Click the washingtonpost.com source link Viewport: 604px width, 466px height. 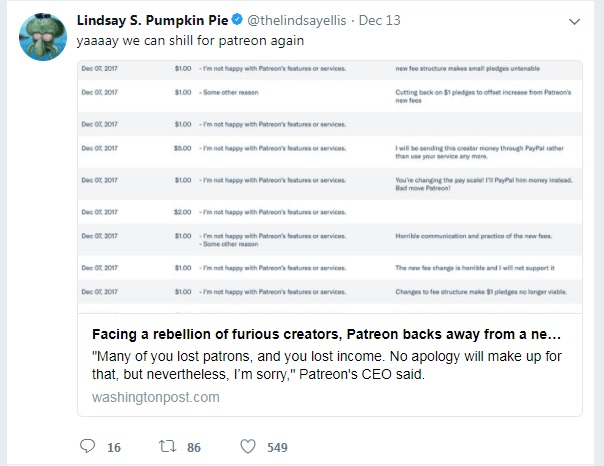156,397
